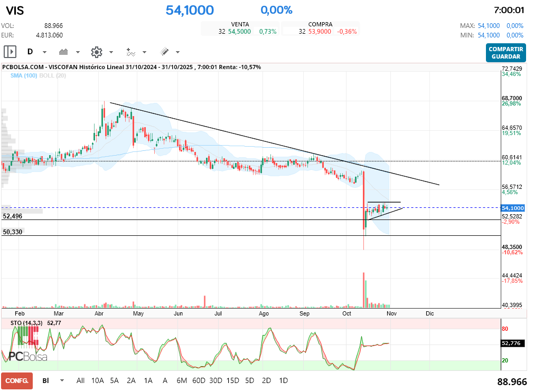Screen dimensions: 534x392
Task: Click the 7:00:01 clock time
Action: coord(509,10)
